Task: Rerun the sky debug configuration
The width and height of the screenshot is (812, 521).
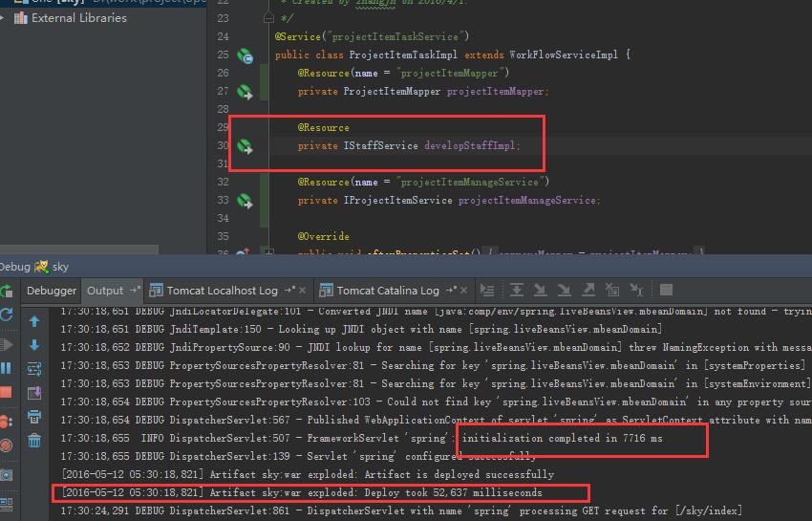Action: 7,291
